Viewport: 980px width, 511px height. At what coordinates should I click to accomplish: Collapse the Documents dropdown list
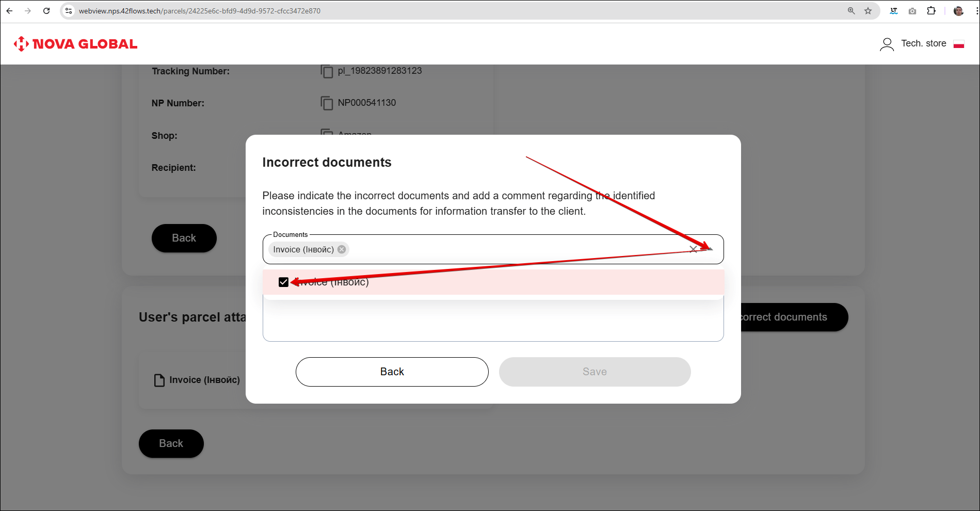[710, 249]
